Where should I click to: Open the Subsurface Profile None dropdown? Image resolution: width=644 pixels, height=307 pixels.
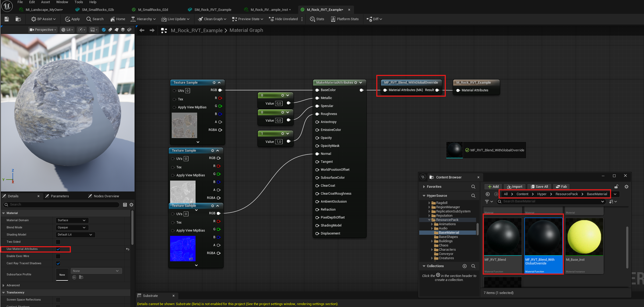[x=96, y=271]
